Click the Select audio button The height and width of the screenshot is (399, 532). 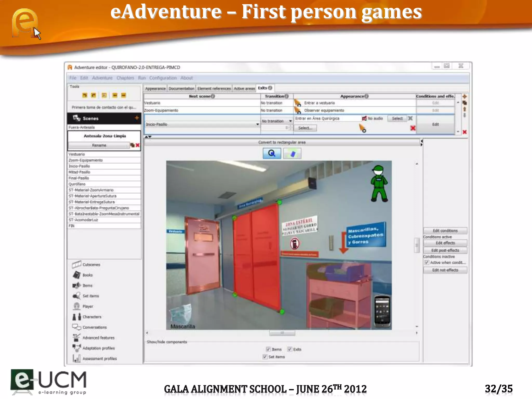397,118
